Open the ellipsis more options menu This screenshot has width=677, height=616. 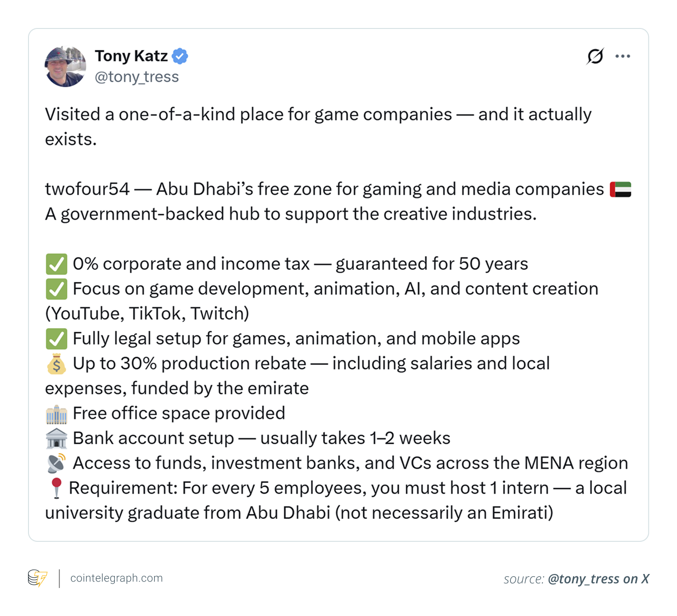623,56
